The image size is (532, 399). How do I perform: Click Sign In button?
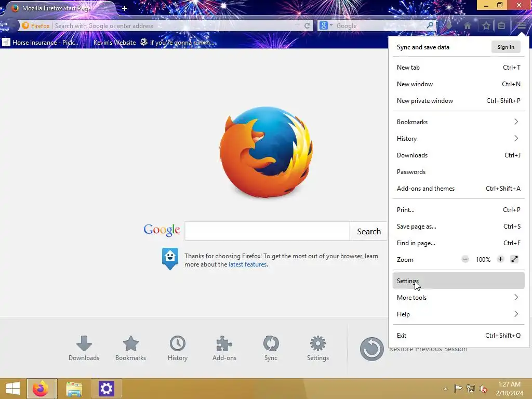(x=506, y=47)
